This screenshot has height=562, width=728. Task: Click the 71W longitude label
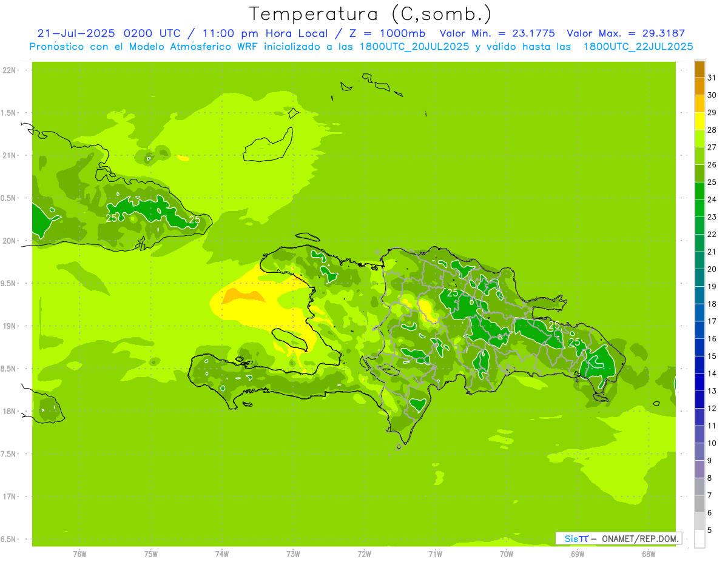[x=435, y=554]
